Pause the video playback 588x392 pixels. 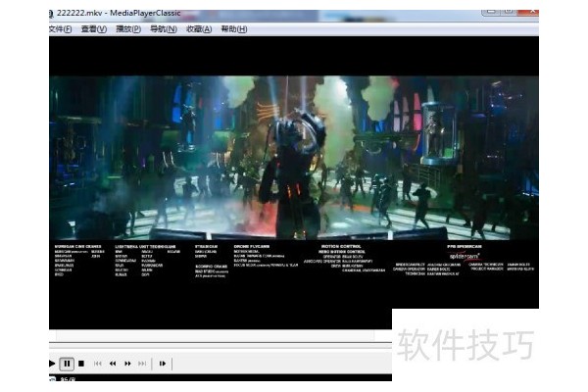click(67, 364)
